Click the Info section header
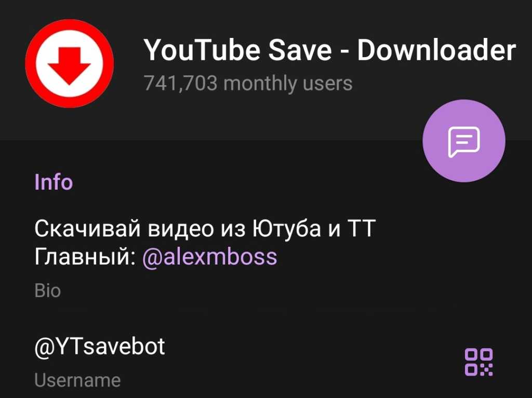 54,182
